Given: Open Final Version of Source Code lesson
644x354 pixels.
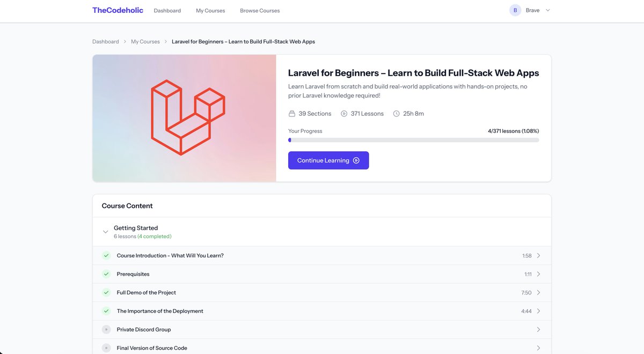Looking at the screenshot, I should point(322,347).
